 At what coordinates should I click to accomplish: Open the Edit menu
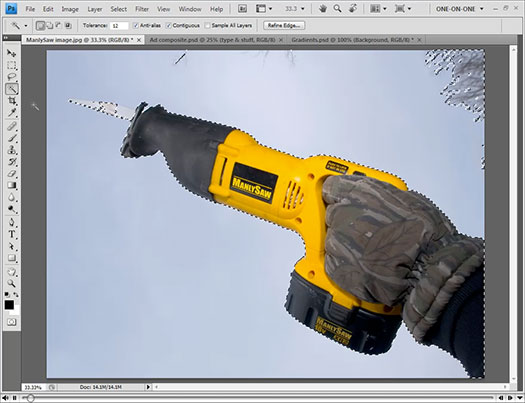point(48,9)
